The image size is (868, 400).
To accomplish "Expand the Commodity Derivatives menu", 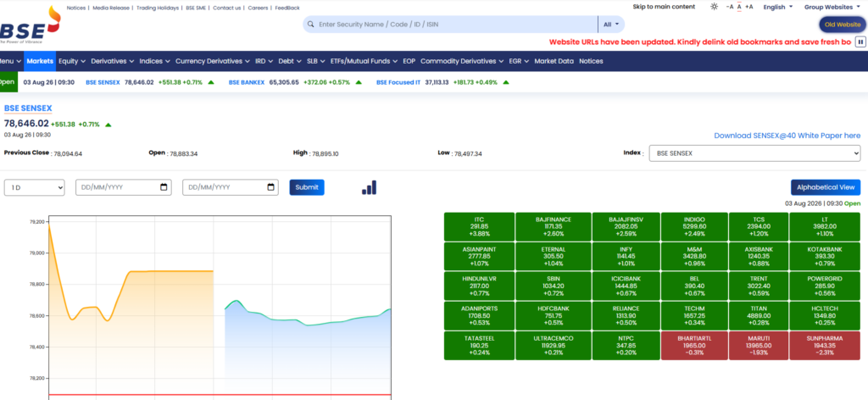I will [462, 61].
